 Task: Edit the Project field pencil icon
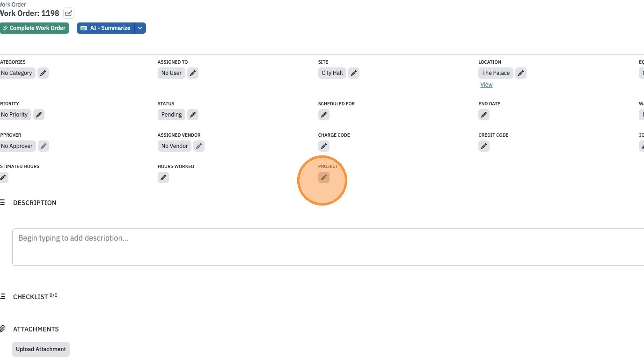point(323,177)
